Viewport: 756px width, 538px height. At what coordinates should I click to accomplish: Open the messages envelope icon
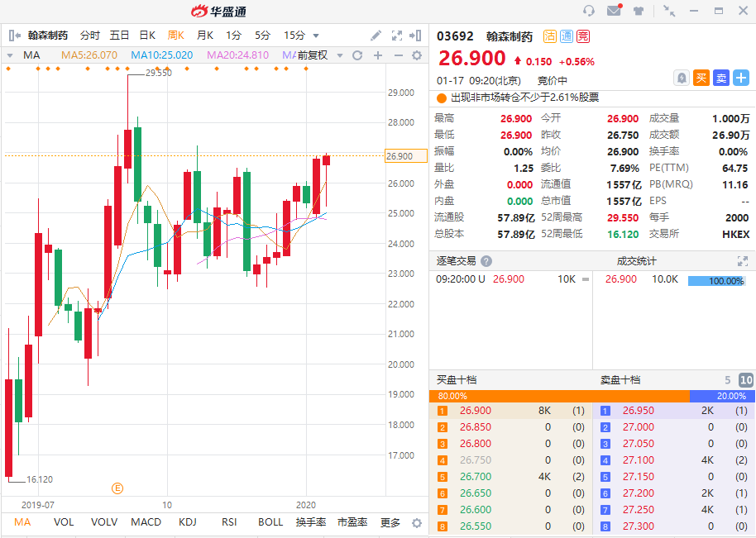point(615,10)
